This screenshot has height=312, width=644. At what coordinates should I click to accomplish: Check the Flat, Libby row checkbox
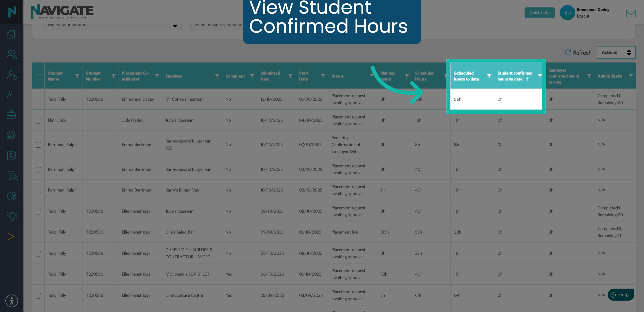[x=38, y=120]
